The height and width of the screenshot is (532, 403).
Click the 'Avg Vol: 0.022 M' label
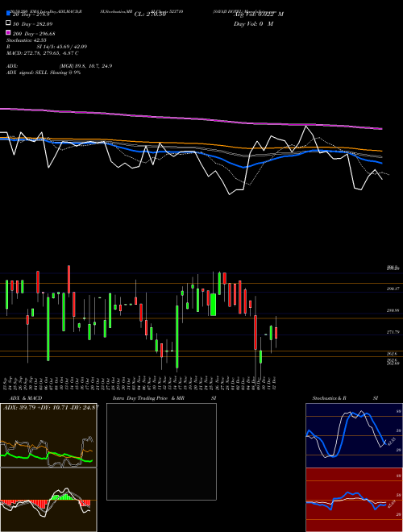tap(259, 15)
